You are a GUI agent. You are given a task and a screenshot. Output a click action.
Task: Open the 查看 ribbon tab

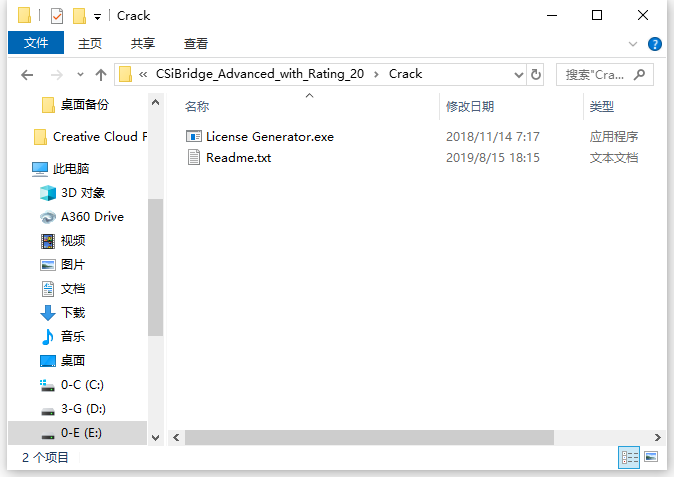click(196, 43)
